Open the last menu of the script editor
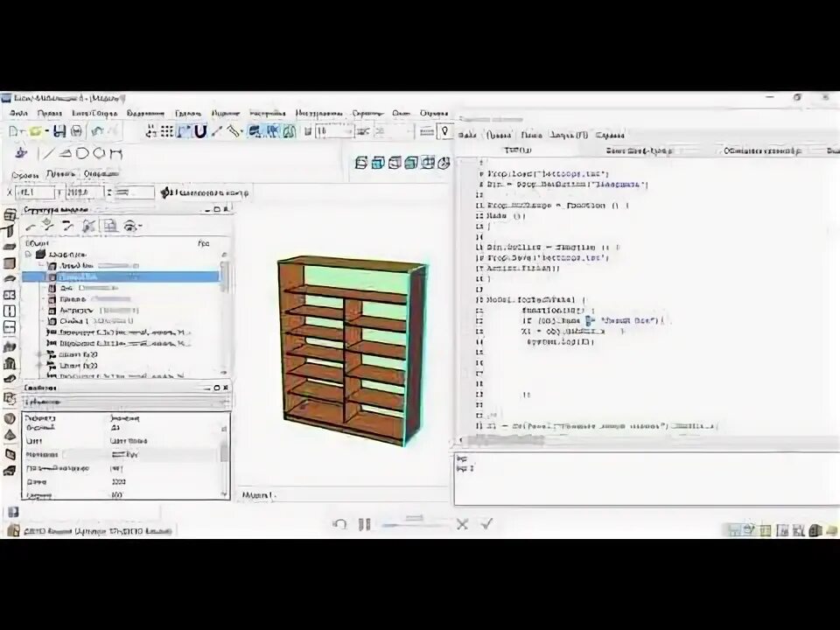 pyautogui.click(x=610, y=135)
